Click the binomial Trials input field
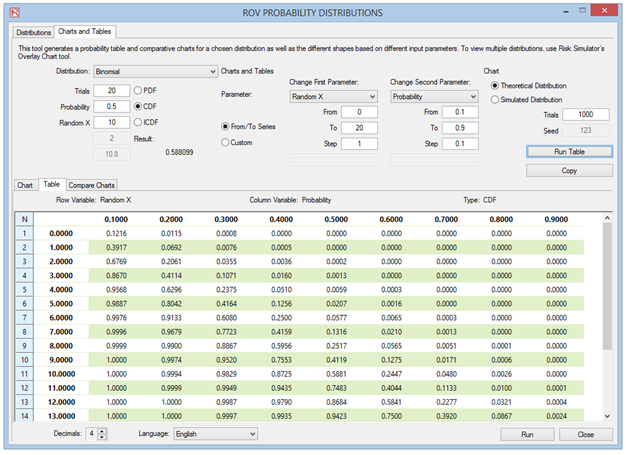Image resolution: width=627 pixels, height=455 pixels. point(112,90)
